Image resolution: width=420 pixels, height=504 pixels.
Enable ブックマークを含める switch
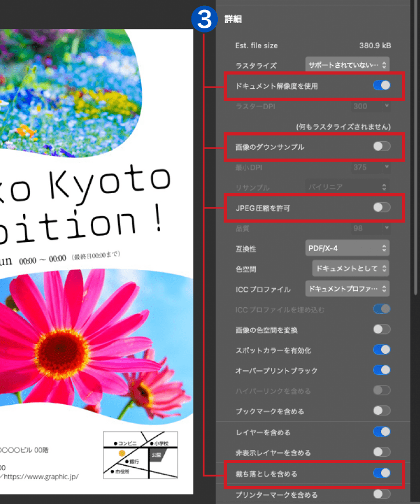[x=381, y=411]
